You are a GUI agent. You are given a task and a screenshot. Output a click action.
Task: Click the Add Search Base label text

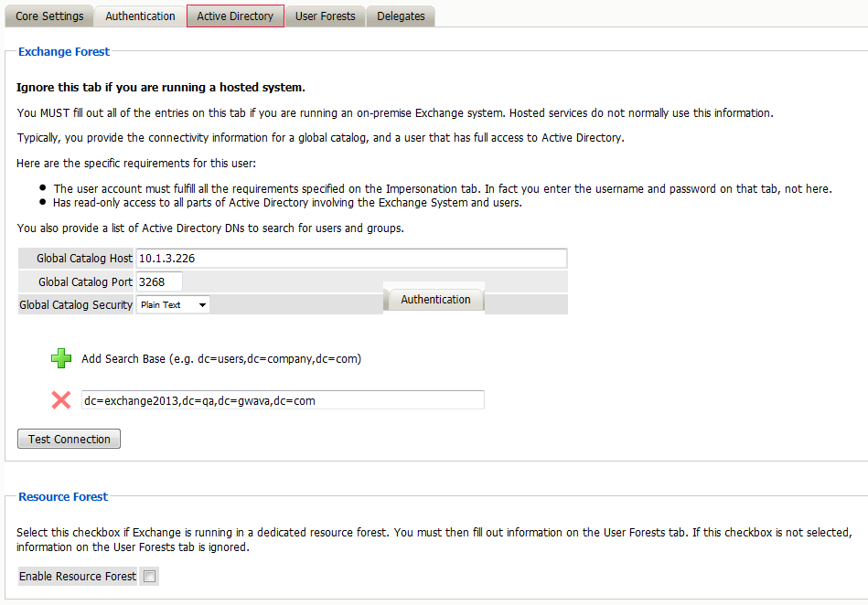pyautogui.click(x=221, y=359)
